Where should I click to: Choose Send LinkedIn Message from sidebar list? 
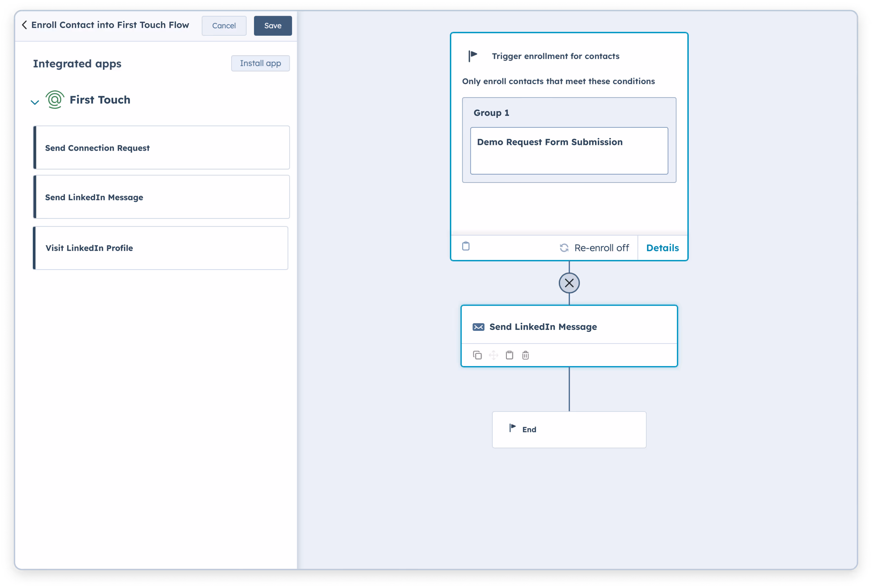(x=161, y=197)
